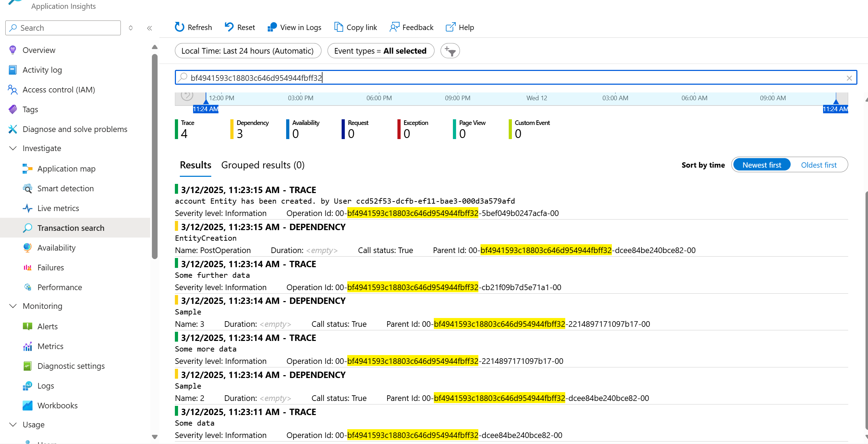Switch to the Results tab

195,165
